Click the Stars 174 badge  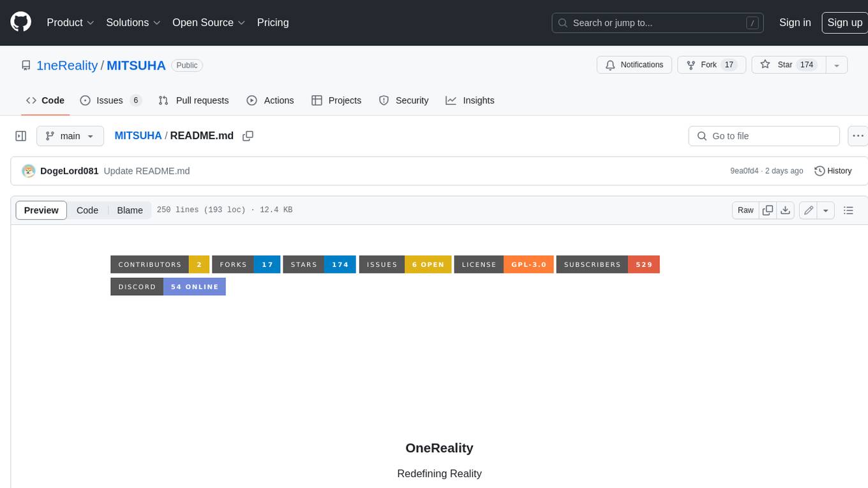coord(320,264)
